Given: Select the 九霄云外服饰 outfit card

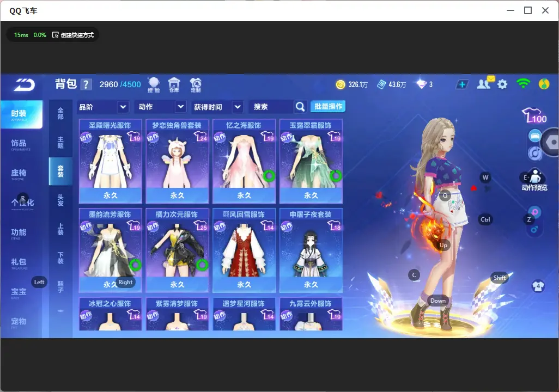Looking at the screenshot, I should pos(311,314).
